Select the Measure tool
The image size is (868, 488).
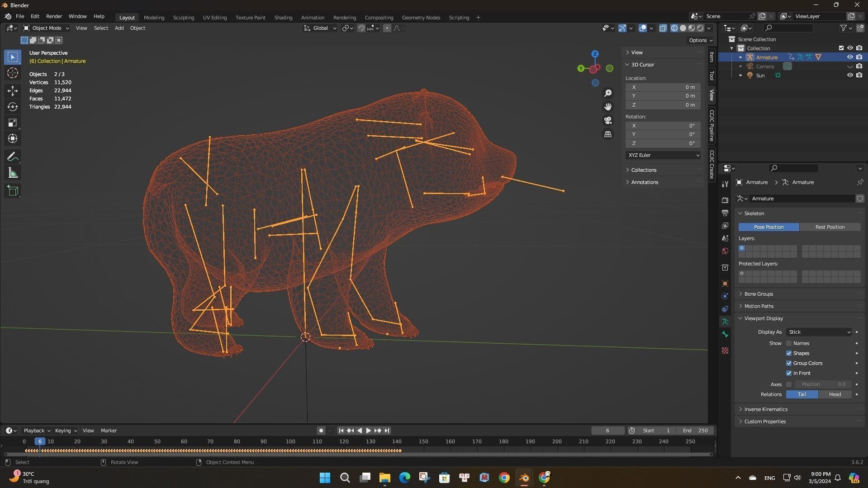click(x=13, y=173)
